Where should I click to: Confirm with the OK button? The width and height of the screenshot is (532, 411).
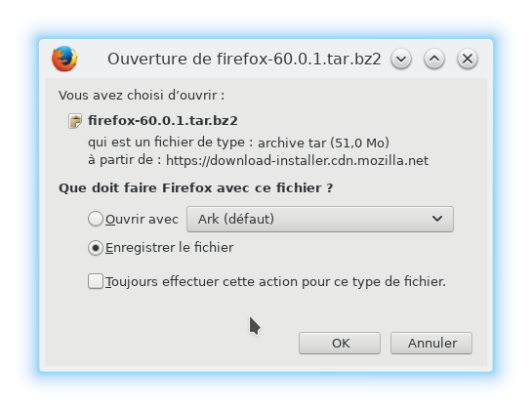(x=340, y=343)
